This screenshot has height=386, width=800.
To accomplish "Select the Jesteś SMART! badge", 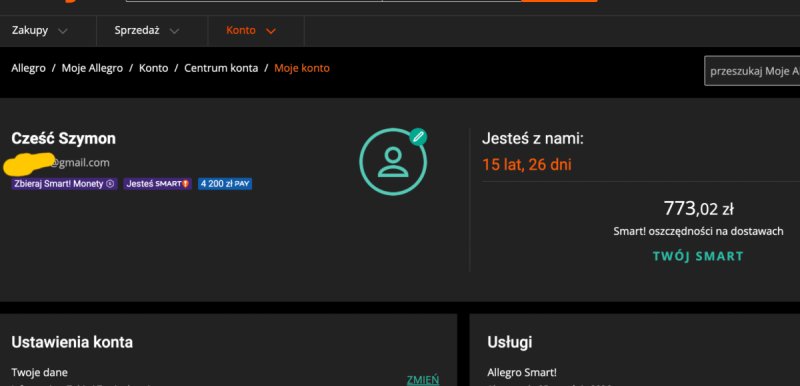I will tap(158, 184).
